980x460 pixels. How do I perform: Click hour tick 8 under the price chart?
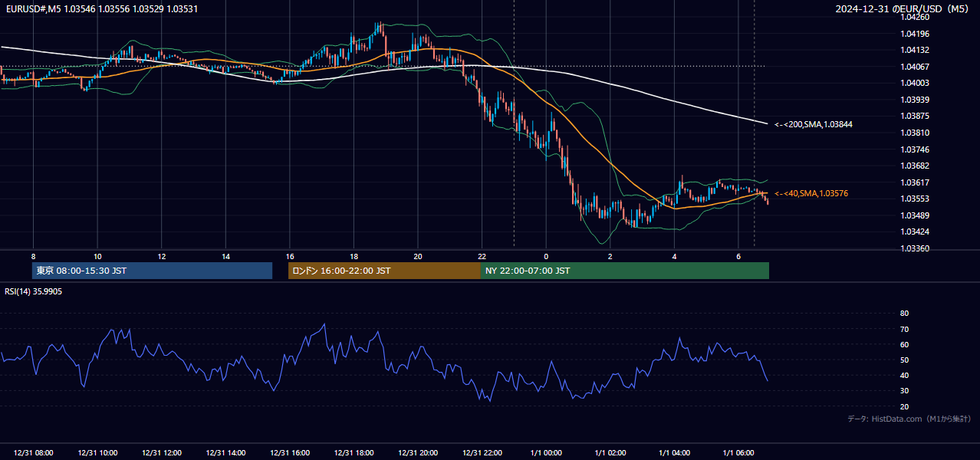[33, 256]
